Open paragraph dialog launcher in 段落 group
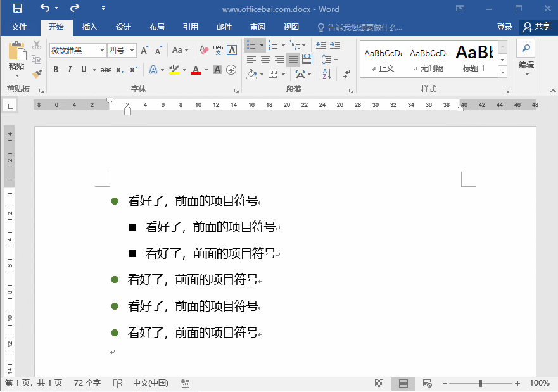558x392 pixels. [351, 91]
